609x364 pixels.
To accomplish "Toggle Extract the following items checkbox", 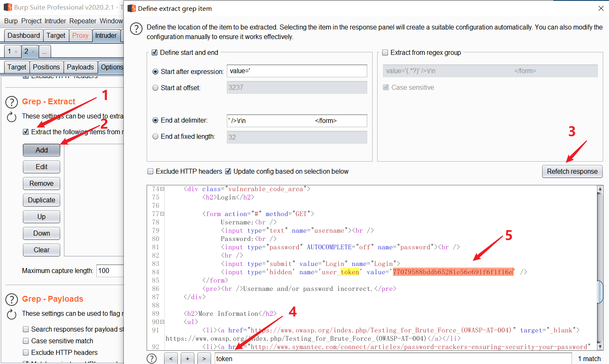I will (26, 132).
